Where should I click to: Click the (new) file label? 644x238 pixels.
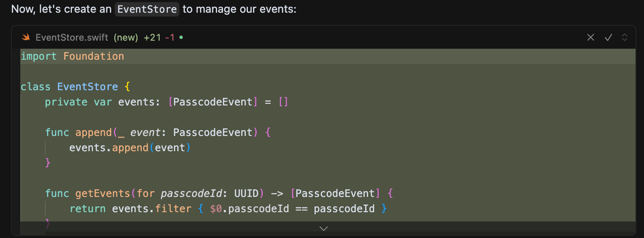pos(126,38)
